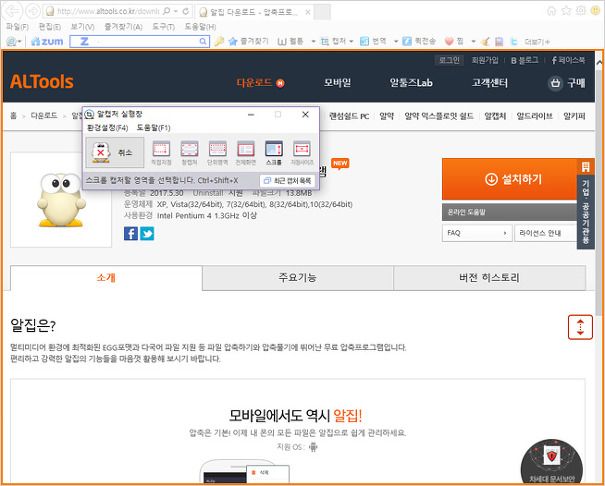
Task: Click the browser favorites star icon
Action: click(x=566, y=11)
